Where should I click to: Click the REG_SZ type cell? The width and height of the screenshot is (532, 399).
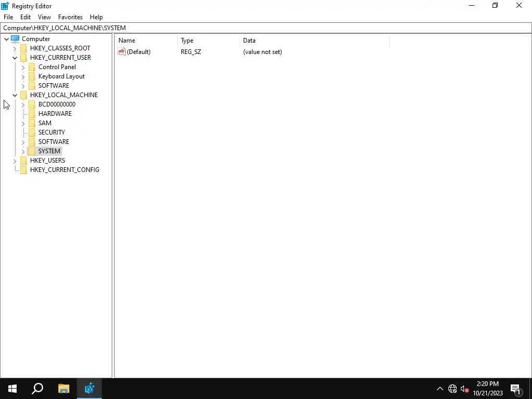[191, 51]
